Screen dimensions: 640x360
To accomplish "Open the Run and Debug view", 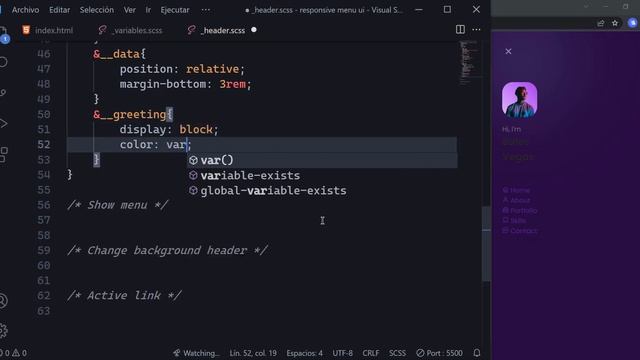I will point(3,123).
